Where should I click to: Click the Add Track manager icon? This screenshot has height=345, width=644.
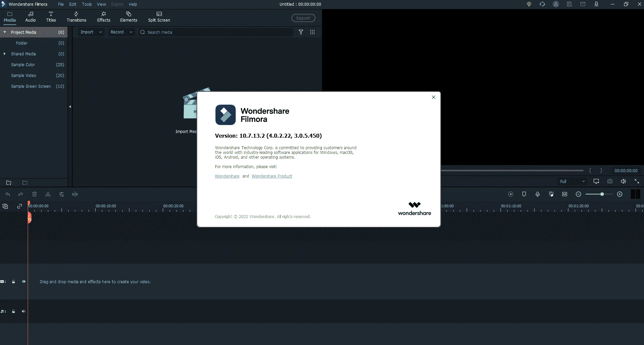(x=5, y=206)
